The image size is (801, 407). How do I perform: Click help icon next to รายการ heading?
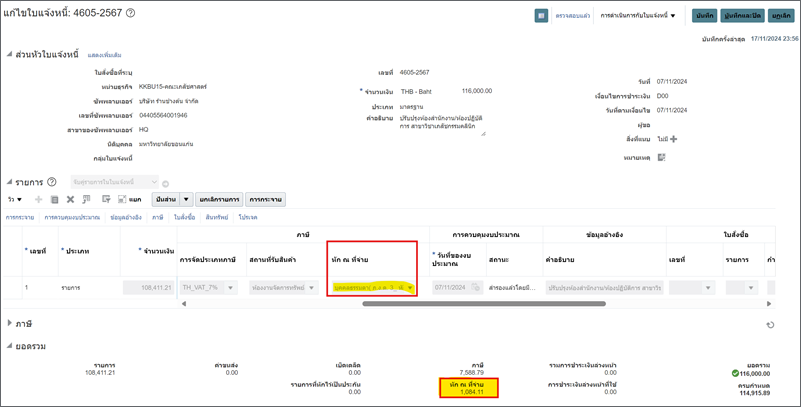click(52, 182)
